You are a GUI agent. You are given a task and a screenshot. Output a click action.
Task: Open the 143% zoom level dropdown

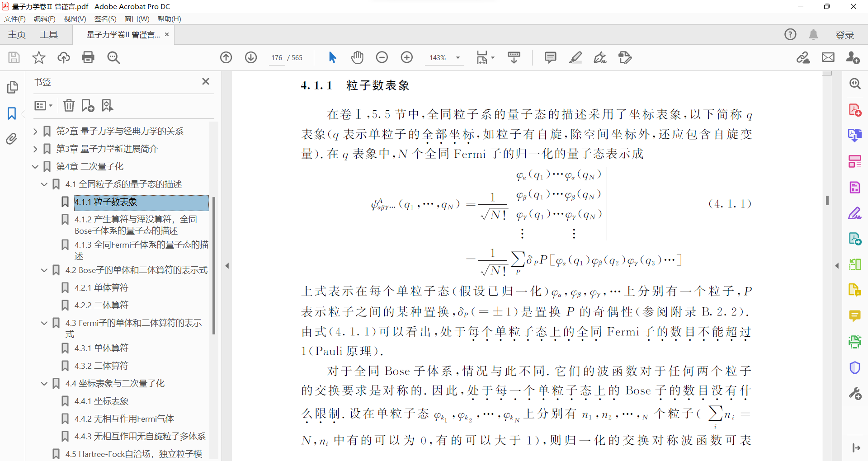click(458, 58)
